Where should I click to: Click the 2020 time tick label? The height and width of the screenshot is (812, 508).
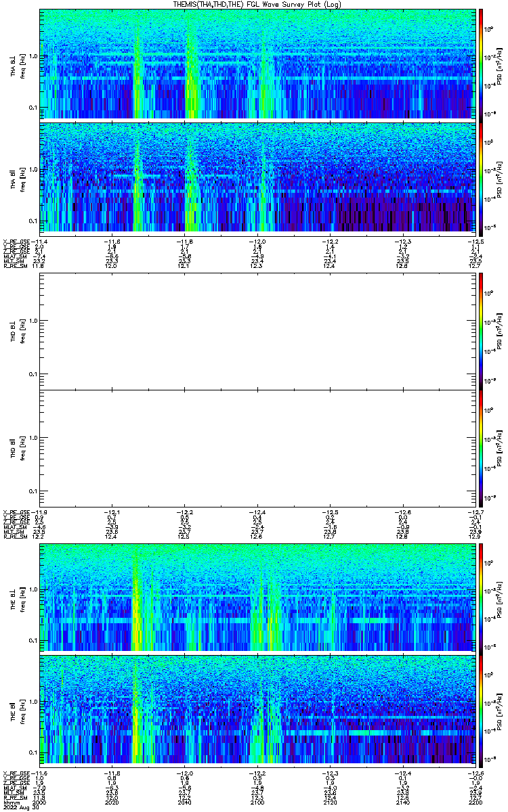pos(112,801)
